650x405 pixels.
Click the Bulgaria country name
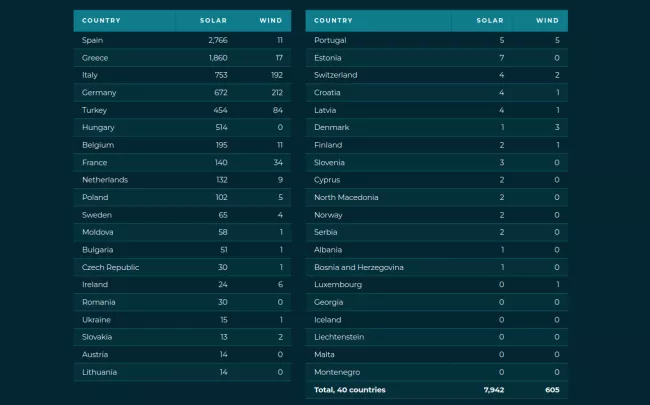pyautogui.click(x=97, y=250)
